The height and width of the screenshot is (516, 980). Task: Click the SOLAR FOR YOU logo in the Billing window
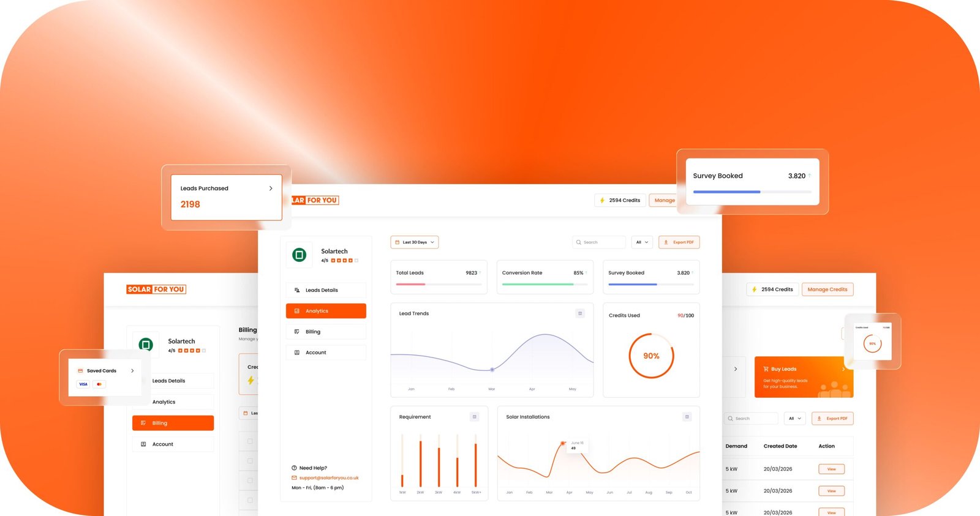[156, 290]
